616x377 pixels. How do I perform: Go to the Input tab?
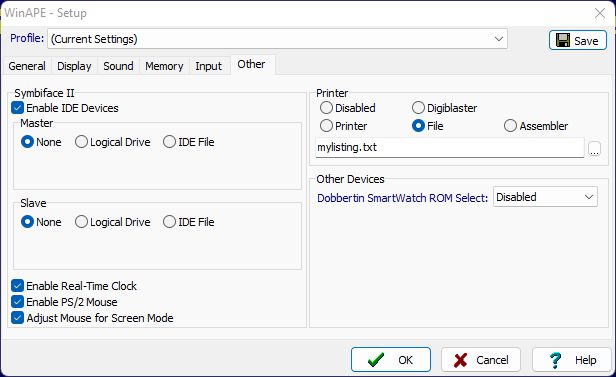pyautogui.click(x=209, y=66)
